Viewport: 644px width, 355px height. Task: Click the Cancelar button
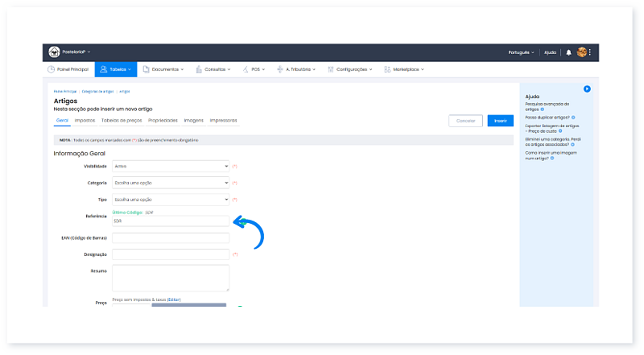tap(465, 121)
